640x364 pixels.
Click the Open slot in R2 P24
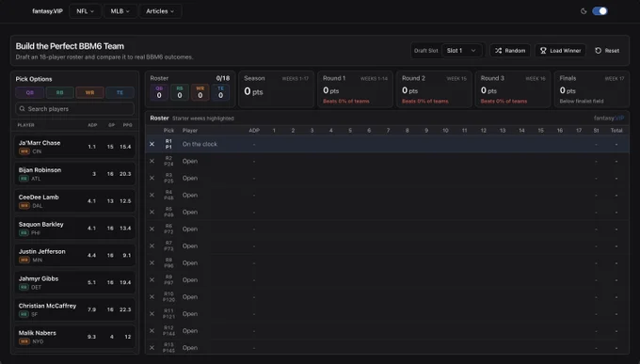[190, 161]
